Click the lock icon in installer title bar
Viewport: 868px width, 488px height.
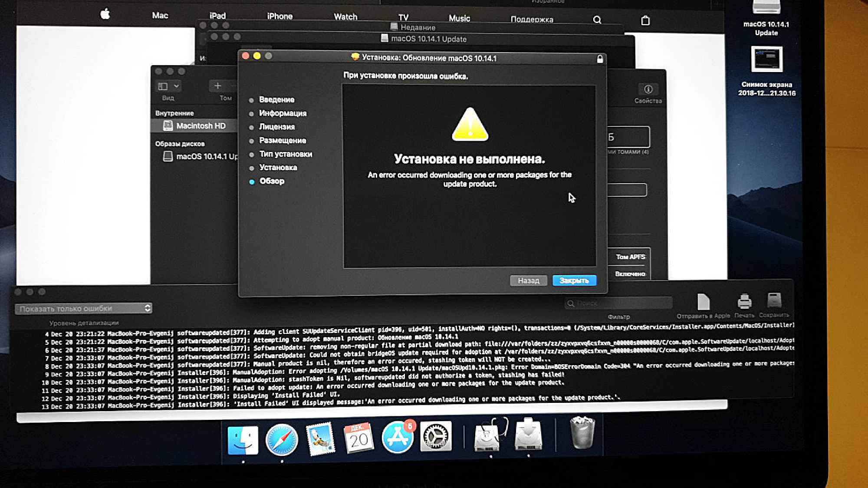click(x=600, y=59)
